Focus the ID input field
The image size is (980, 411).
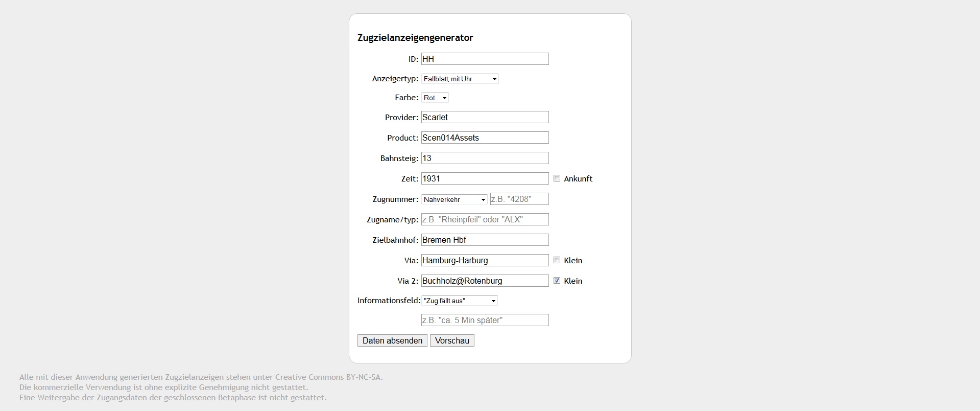(x=485, y=59)
